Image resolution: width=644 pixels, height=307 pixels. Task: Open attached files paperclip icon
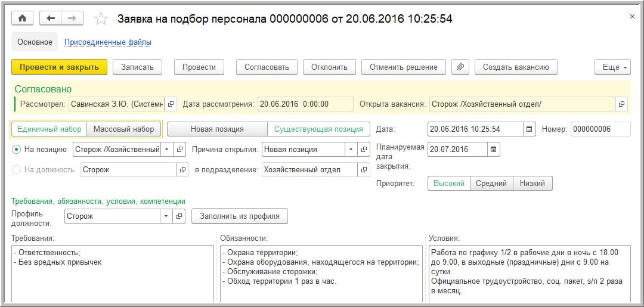click(460, 67)
